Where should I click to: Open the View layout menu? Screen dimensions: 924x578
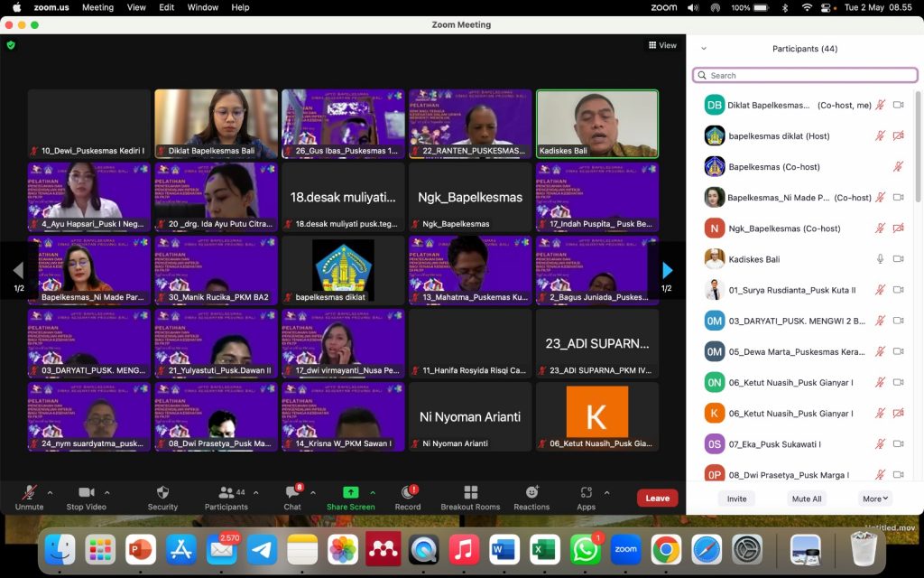(663, 45)
